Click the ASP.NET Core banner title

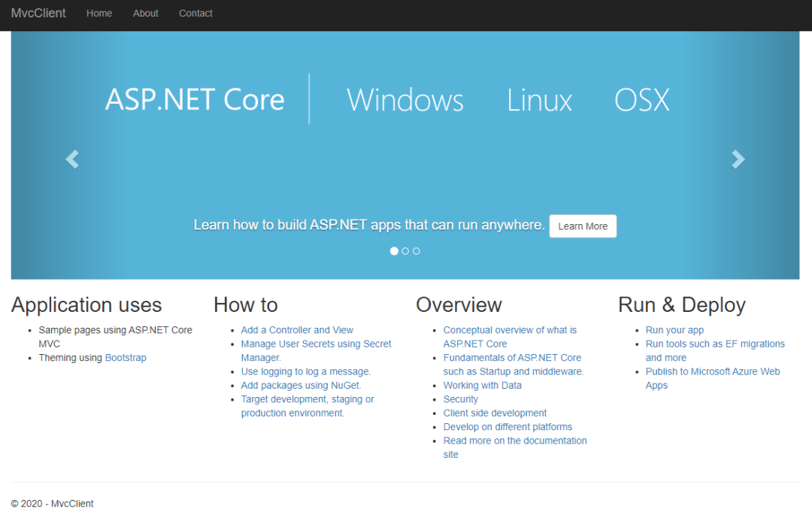[x=195, y=99]
